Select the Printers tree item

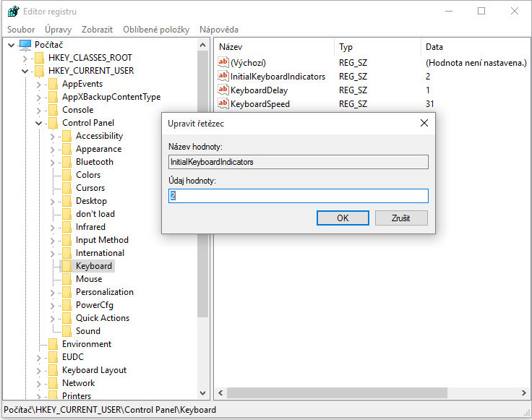77,395
